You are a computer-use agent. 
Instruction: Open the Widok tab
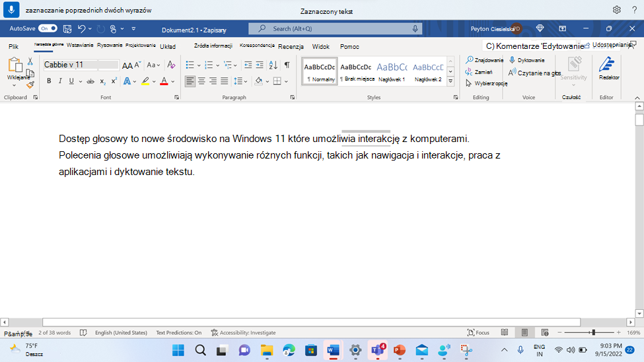pyautogui.click(x=321, y=46)
